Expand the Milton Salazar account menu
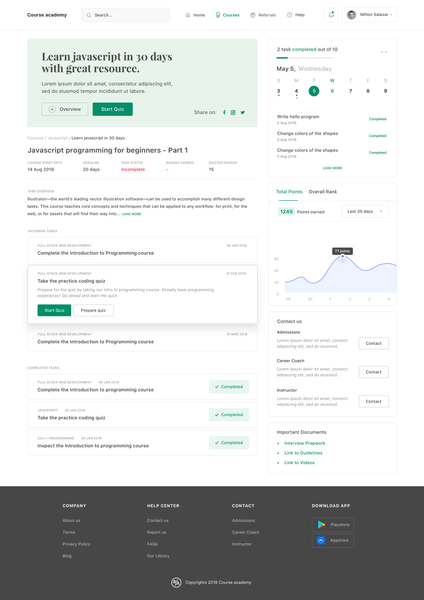Viewport: 424px width, 600px height. click(370, 15)
